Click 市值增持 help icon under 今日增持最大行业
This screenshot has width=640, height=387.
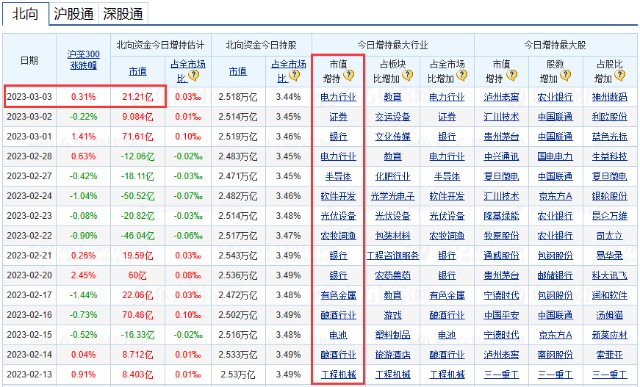point(348,76)
